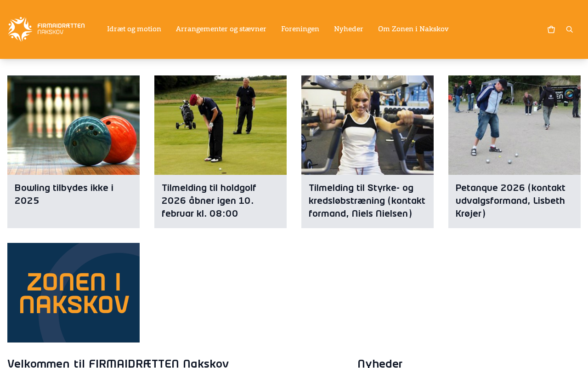Screen dimensions: 588x368
Task: Read 'Bowling tilbydes ikke i 2025' article
Action: pyautogui.click(x=64, y=194)
